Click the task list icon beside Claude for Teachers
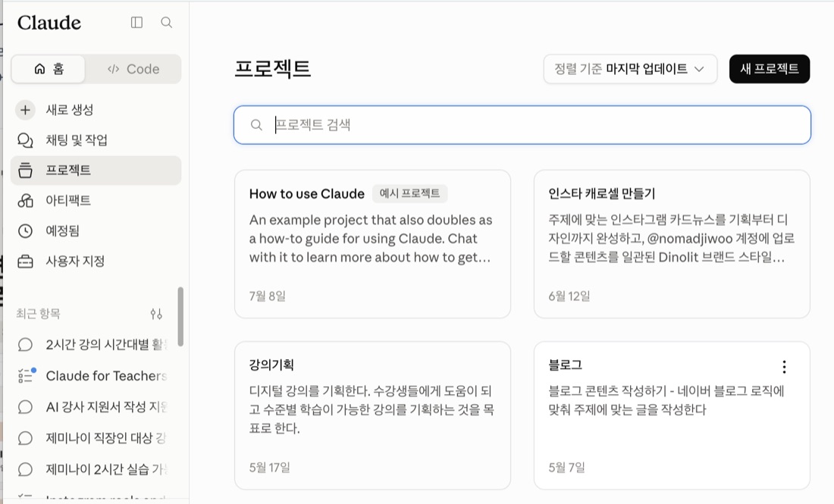 (x=26, y=375)
